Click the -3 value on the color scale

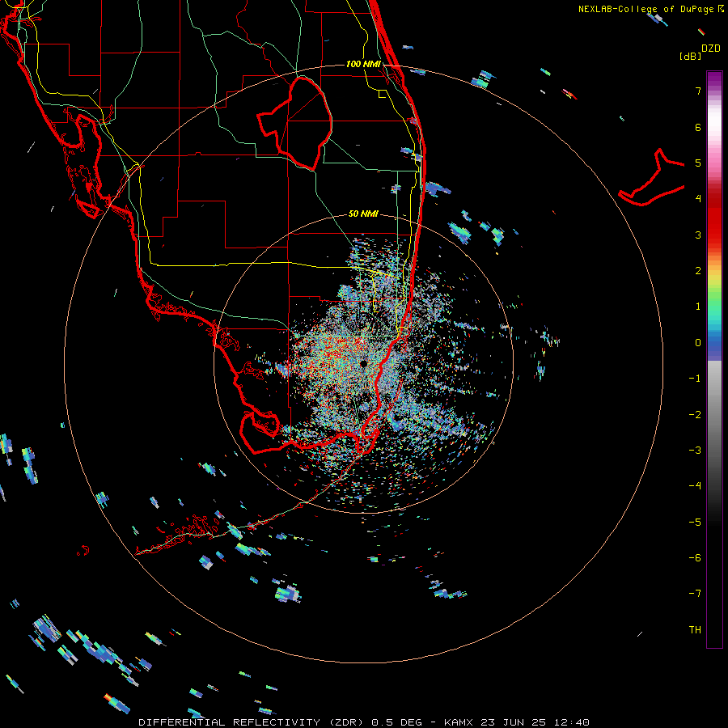point(695,451)
